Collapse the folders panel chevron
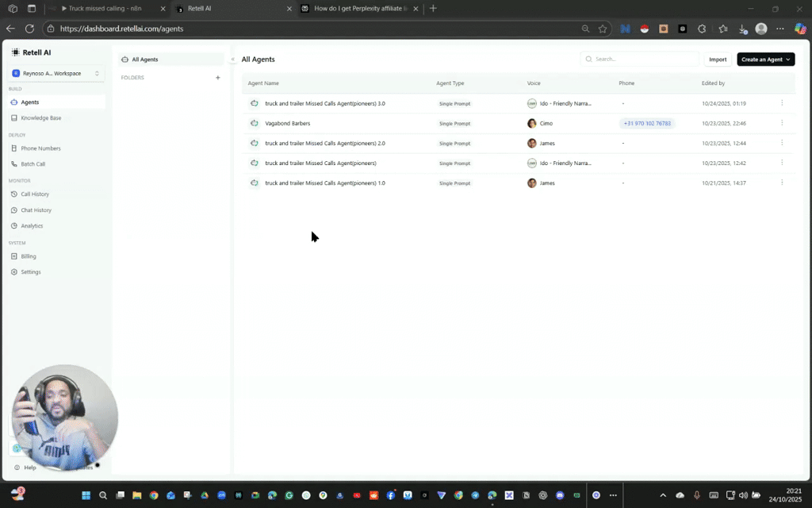The height and width of the screenshot is (508, 812). [232, 59]
